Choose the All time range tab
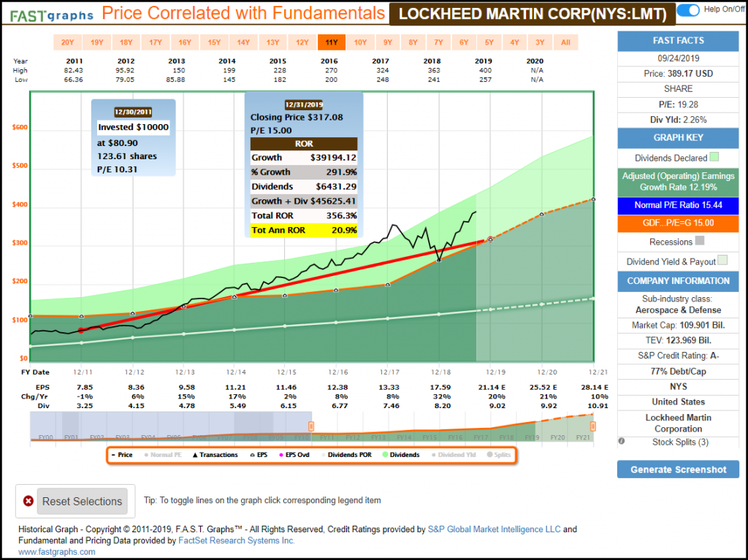 pyautogui.click(x=565, y=42)
